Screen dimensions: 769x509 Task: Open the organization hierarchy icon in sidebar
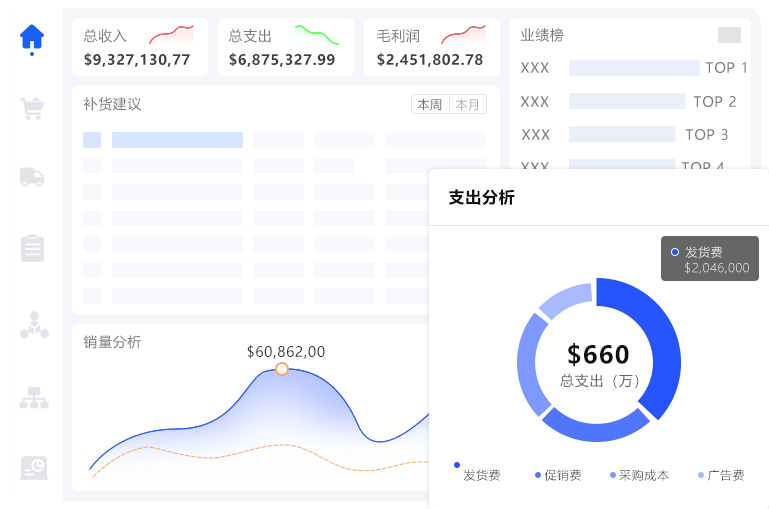point(33,398)
